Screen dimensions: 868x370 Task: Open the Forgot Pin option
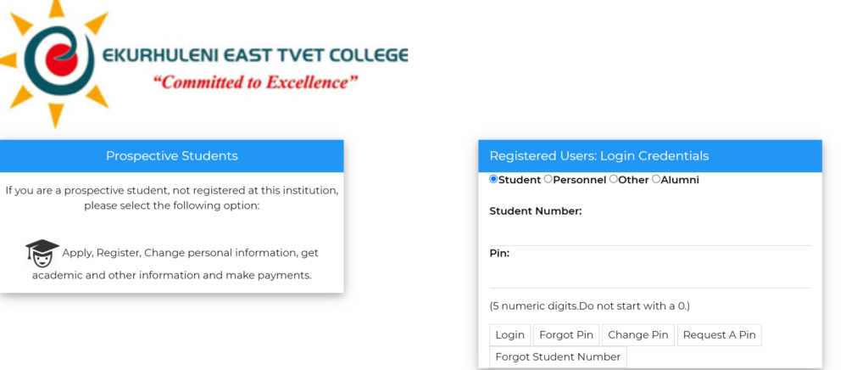point(566,335)
